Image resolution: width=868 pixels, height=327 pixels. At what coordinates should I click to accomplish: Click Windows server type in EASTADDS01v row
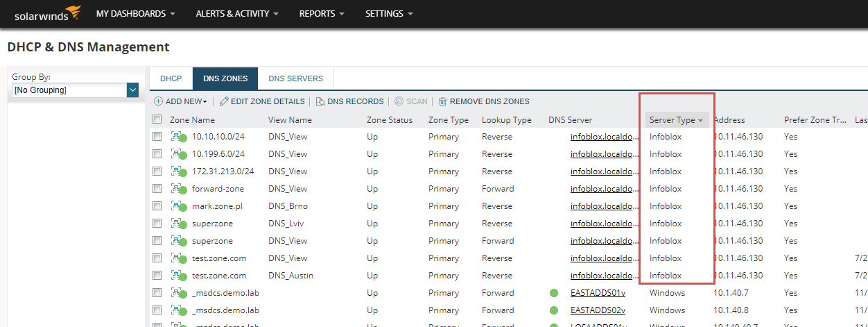tap(667, 293)
